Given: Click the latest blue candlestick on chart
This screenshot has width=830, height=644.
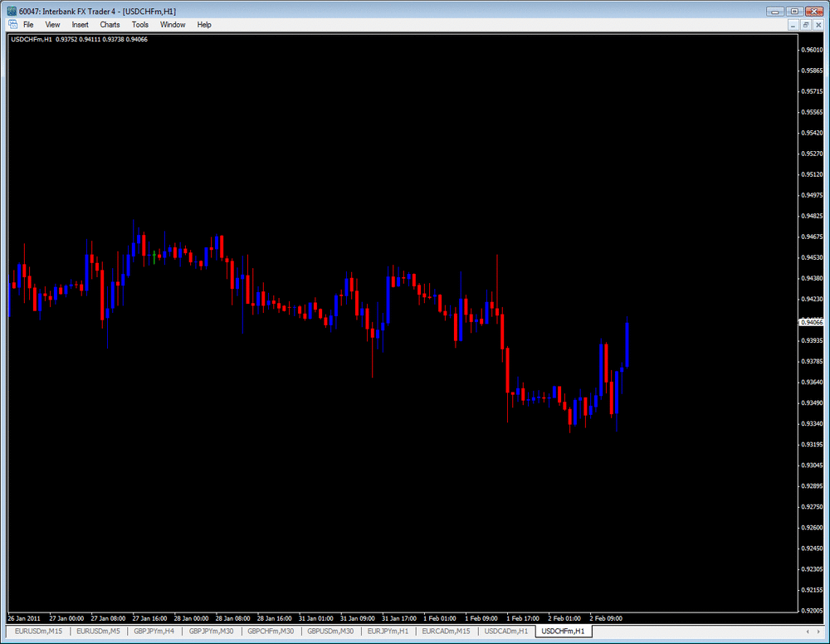Looking at the screenshot, I should pyautogui.click(x=627, y=345).
